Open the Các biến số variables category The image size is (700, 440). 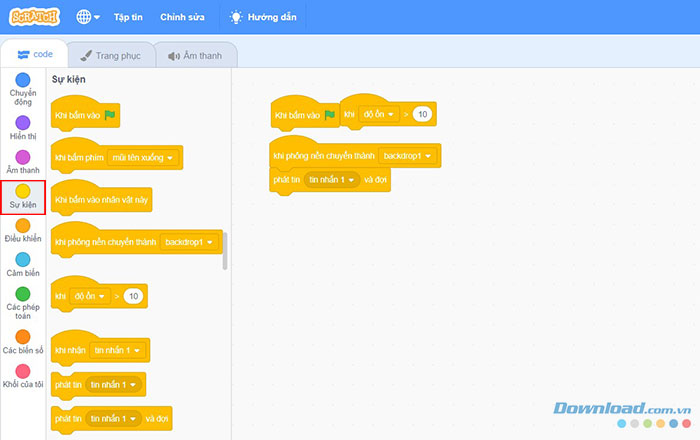[22, 336]
